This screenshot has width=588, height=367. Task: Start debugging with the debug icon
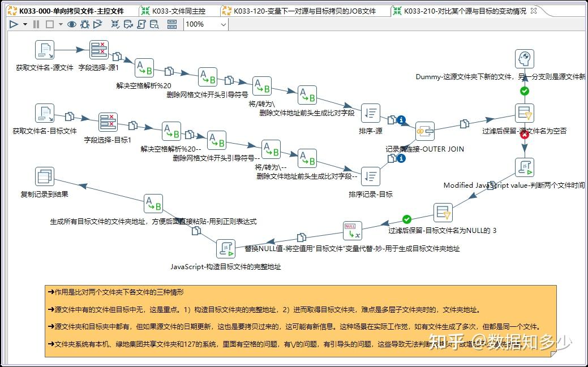85,24
